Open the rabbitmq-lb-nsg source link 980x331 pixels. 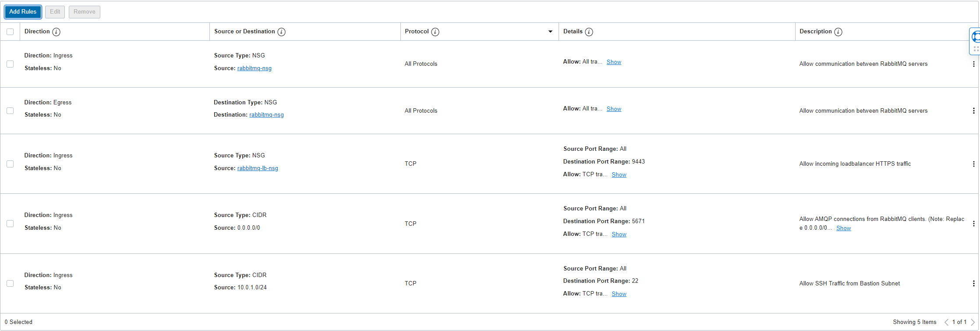(x=258, y=168)
